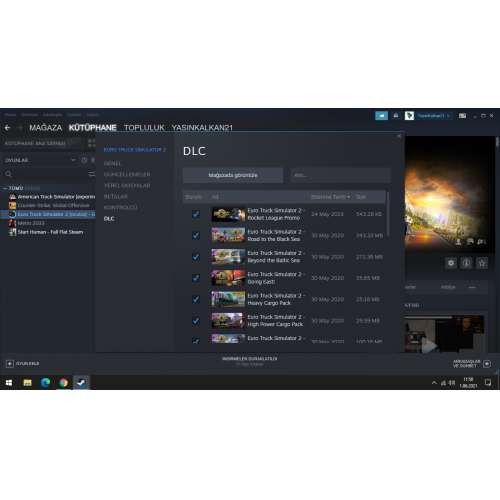500x500 pixels.
Task: Open downloads status at bottom center
Action: 250,361
